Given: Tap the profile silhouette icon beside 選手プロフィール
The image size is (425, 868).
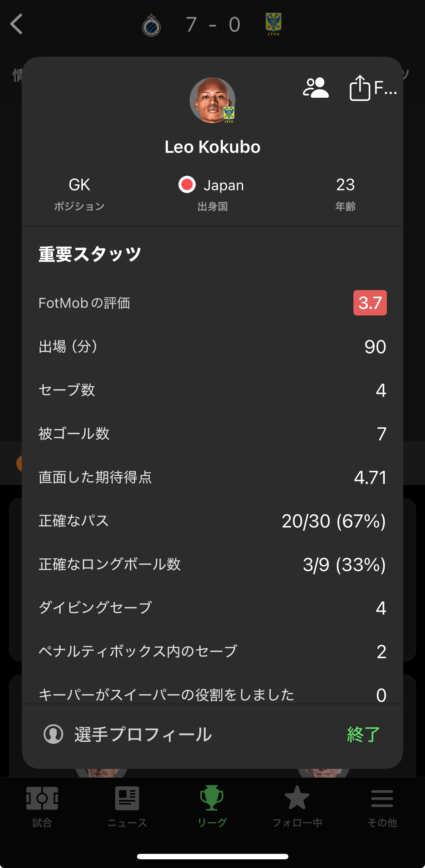Looking at the screenshot, I should click(53, 734).
